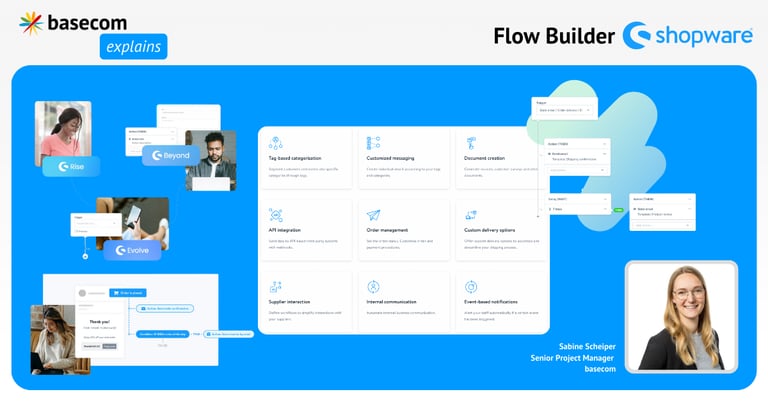Click the Supplier interaction icon
The width and height of the screenshot is (768, 401).
(x=275, y=287)
